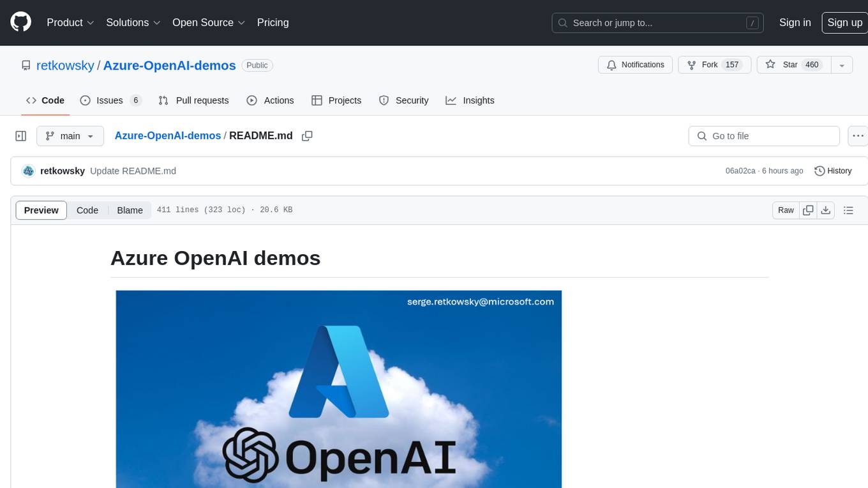
Task: Click the Public visibility label
Action: click(257, 65)
